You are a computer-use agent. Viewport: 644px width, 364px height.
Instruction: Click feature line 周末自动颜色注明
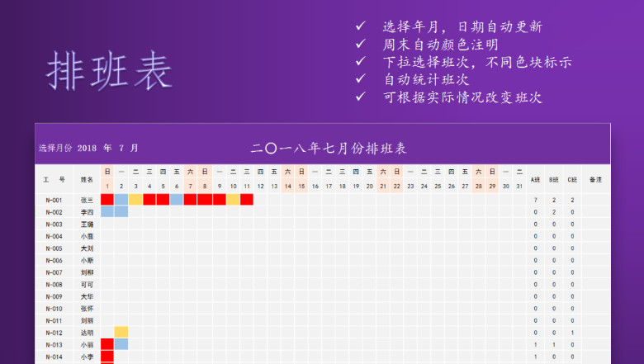coord(441,45)
